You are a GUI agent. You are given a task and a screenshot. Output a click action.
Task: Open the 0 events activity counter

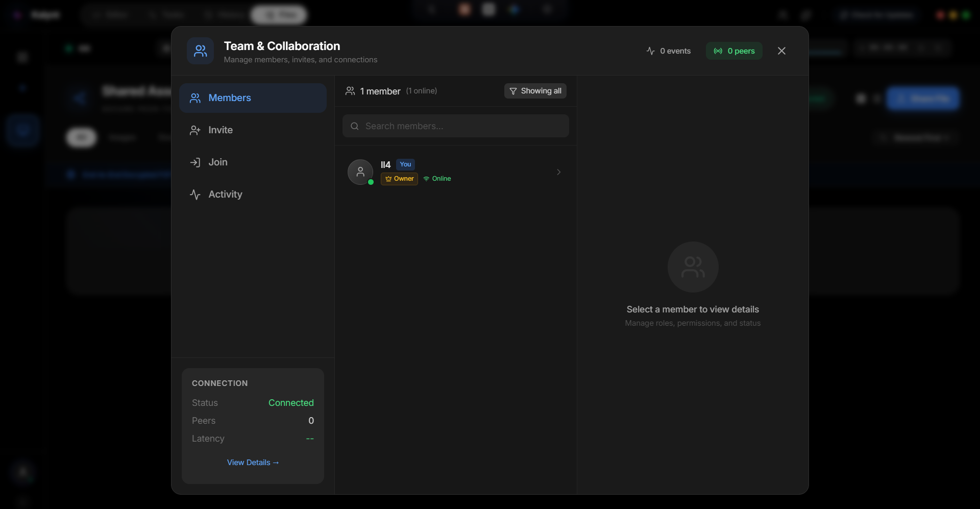pos(668,51)
